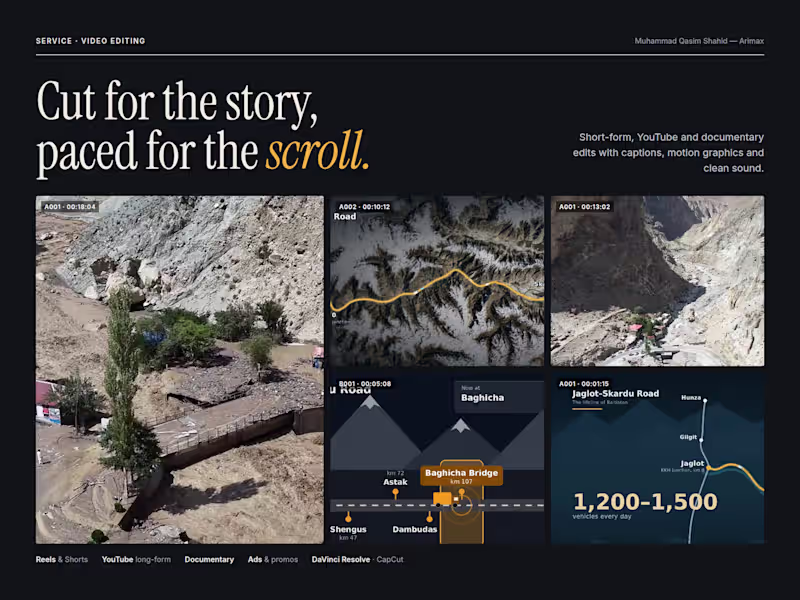Click the 'Road' caption on the satellite clip
This screenshot has height=600, width=800.
pos(345,216)
